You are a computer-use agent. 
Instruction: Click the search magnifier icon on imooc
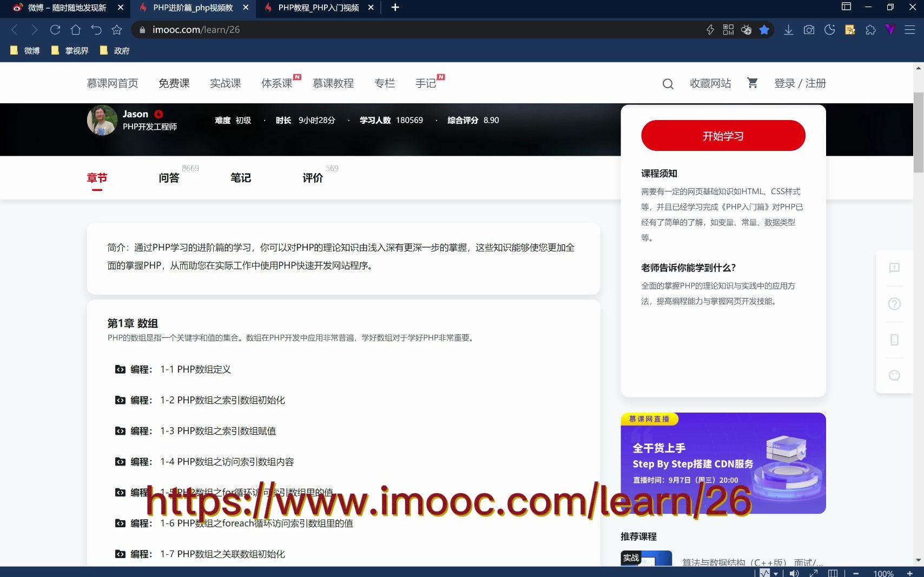(668, 84)
